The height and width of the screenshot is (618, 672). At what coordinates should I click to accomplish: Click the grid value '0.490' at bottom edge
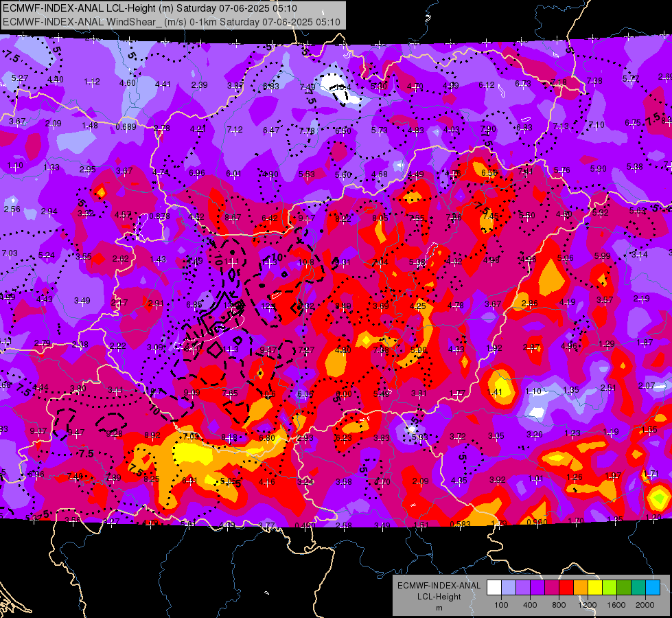305,525
